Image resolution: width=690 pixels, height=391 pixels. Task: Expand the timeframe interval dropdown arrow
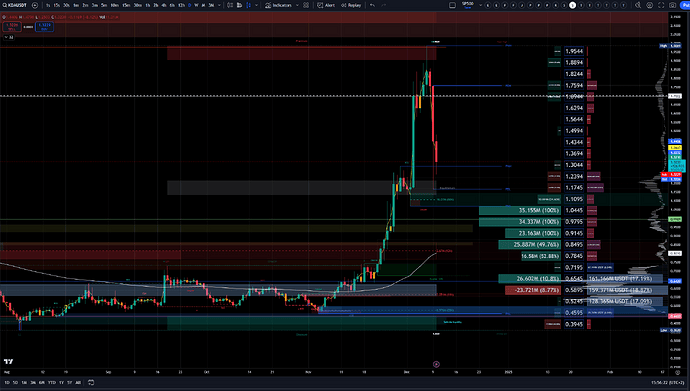coord(219,5)
